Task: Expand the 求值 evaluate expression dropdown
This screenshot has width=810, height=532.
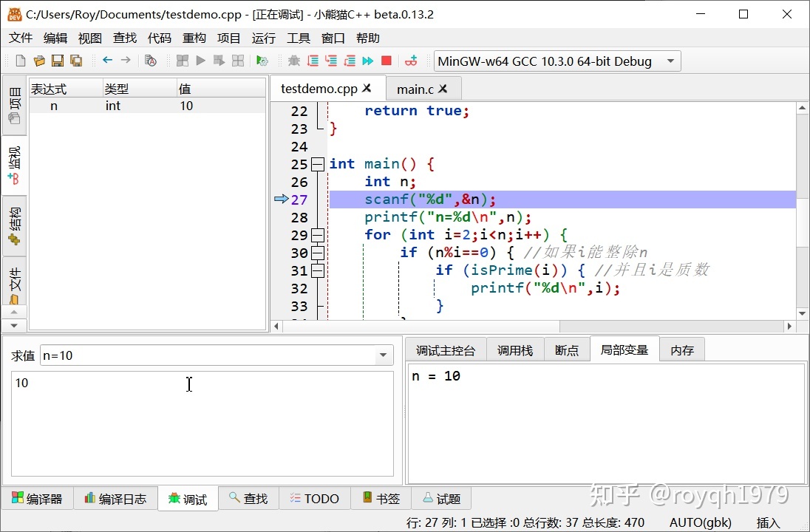Action: (383, 355)
